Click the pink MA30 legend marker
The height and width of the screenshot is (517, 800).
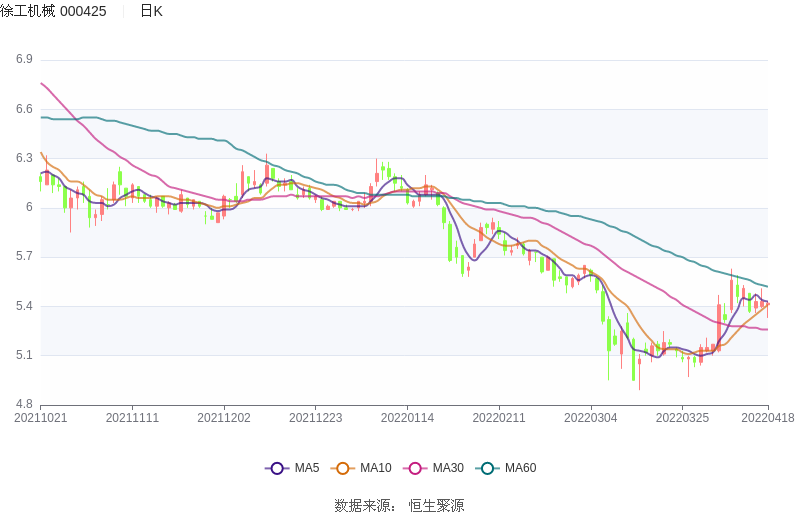point(415,468)
